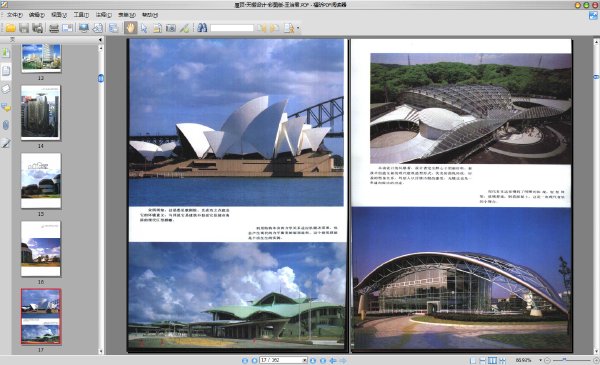Screen dimensions: 600x365
Task: Open the second menu in the menu bar
Action: click(37, 15)
